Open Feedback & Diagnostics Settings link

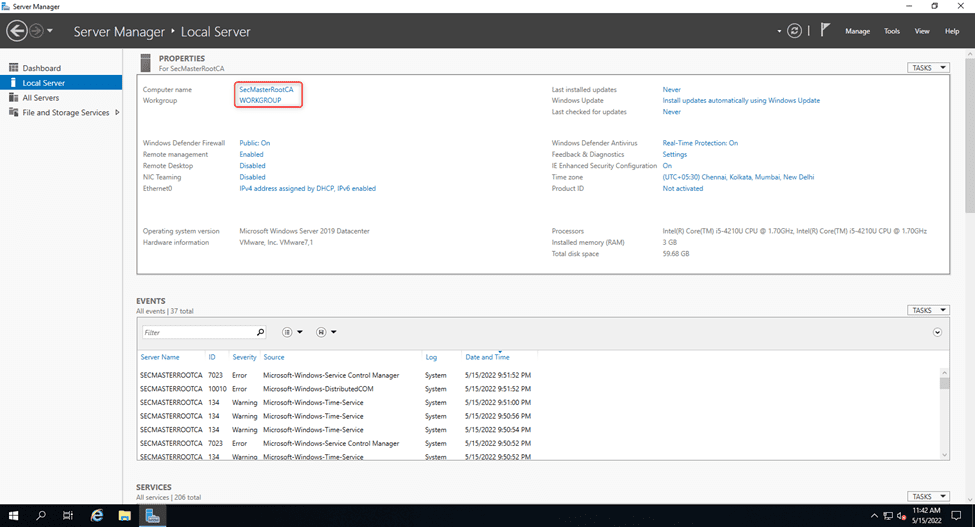(675, 154)
